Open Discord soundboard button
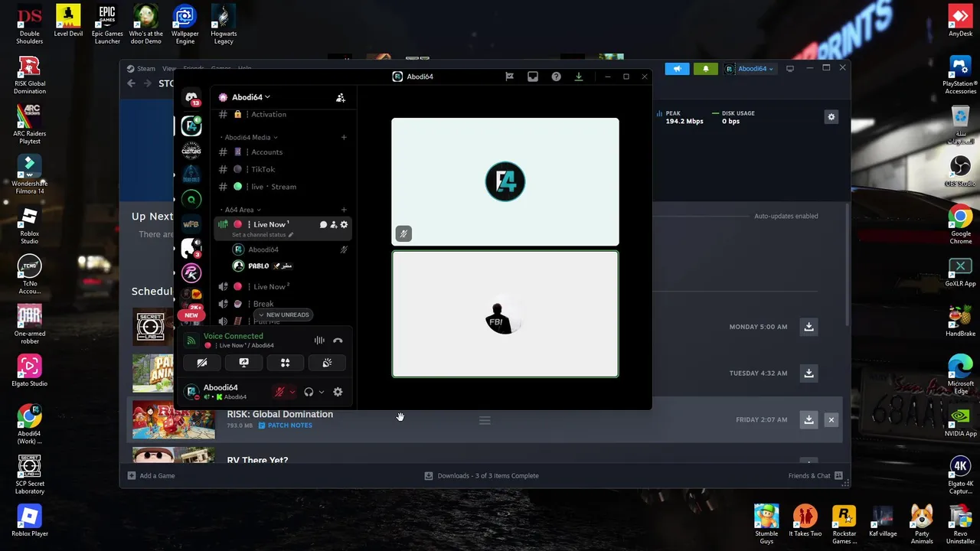Screen dimensions: 980x551 click(327, 363)
